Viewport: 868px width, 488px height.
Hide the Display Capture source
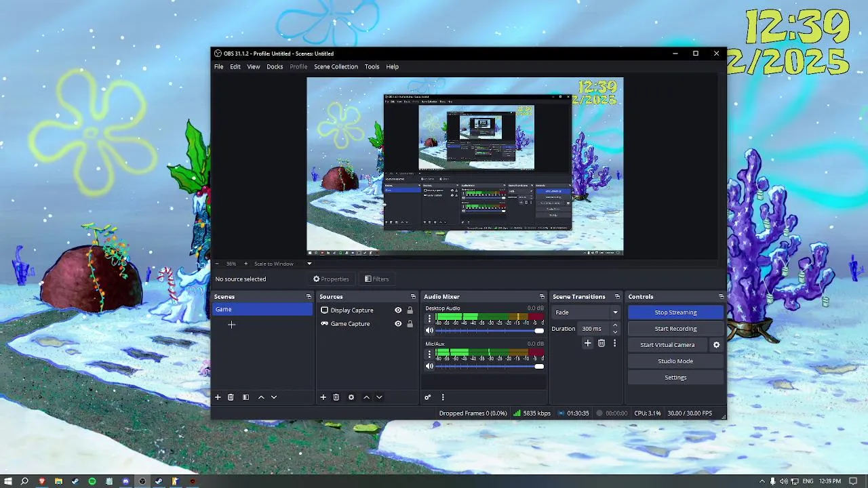398,310
